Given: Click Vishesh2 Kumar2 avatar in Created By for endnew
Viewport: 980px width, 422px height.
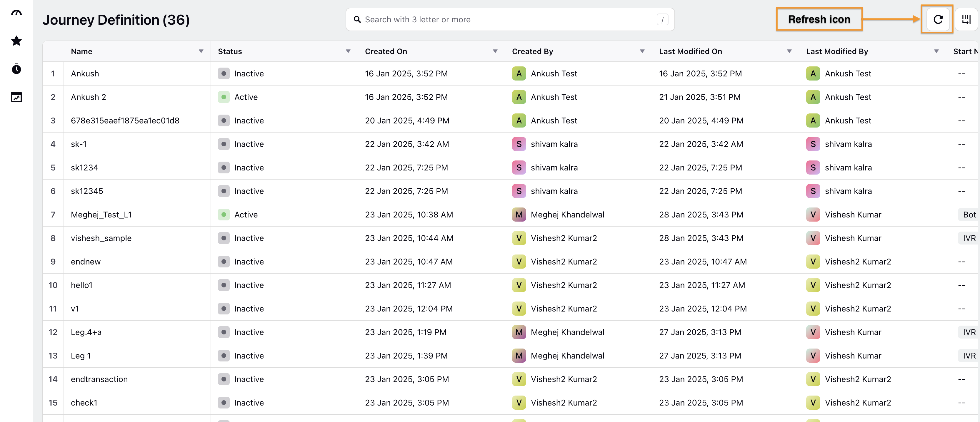Looking at the screenshot, I should click(x=519, y=262).
